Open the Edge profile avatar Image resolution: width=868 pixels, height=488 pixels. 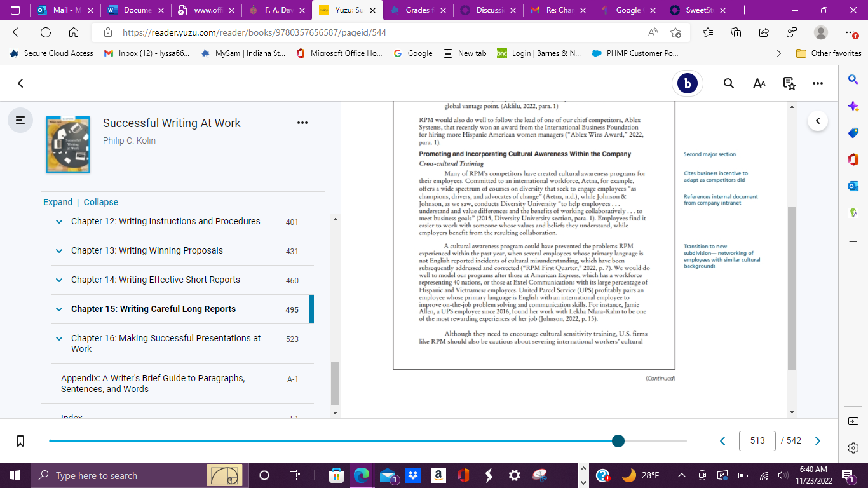821,32
